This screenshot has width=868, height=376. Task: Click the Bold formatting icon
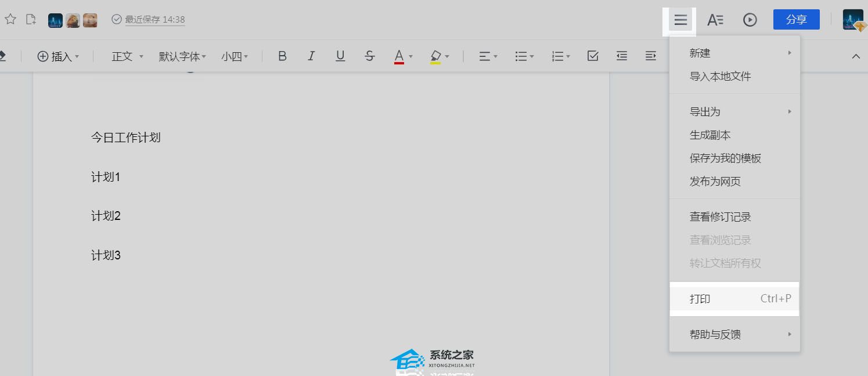point(282,56)
